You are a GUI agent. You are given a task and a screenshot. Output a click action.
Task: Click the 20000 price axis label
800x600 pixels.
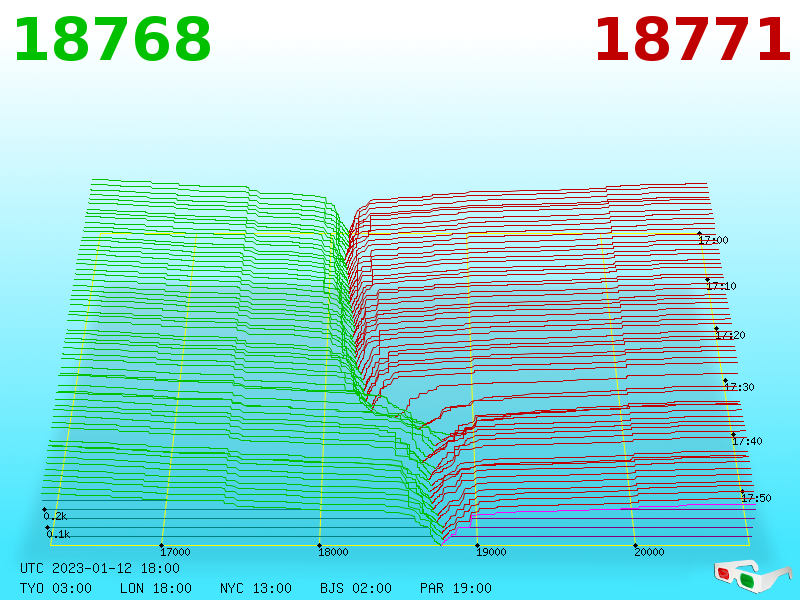(648, 552)
